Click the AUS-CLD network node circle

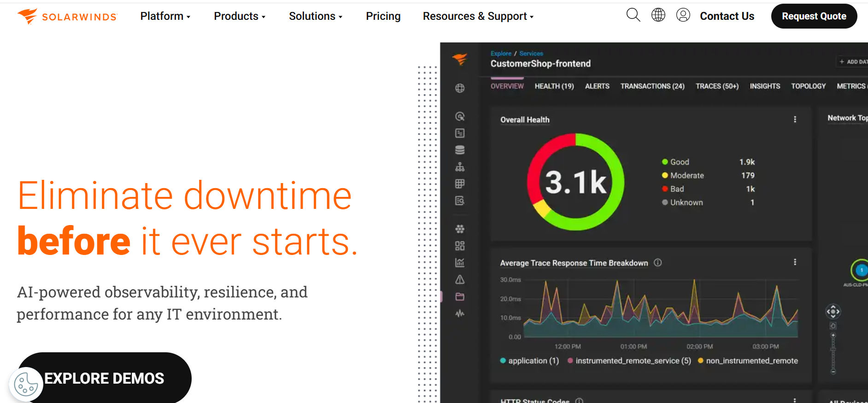[861, 270]
